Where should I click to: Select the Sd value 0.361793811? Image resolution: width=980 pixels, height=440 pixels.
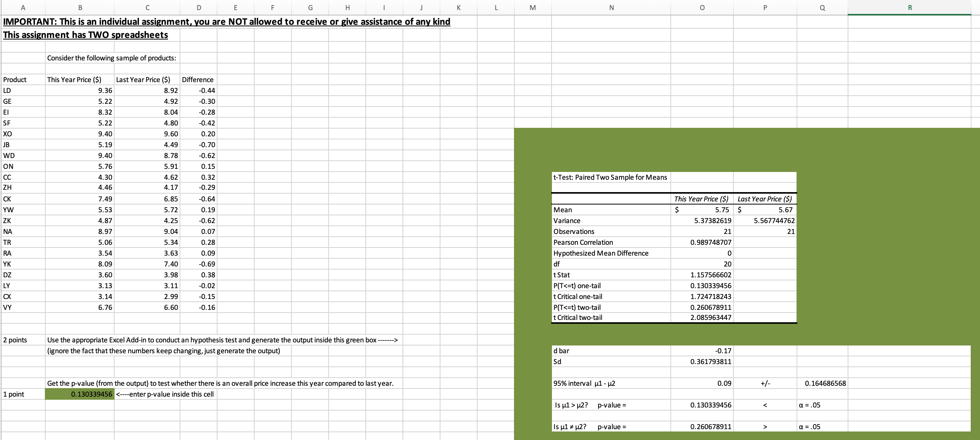point(711,362)
